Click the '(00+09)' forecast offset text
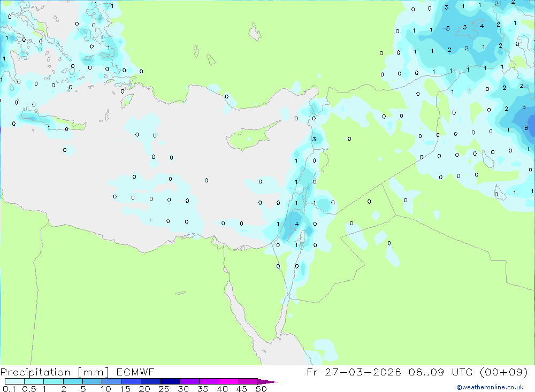The width and height of the screenshot is (535, 392). click(x=503, y=372)
